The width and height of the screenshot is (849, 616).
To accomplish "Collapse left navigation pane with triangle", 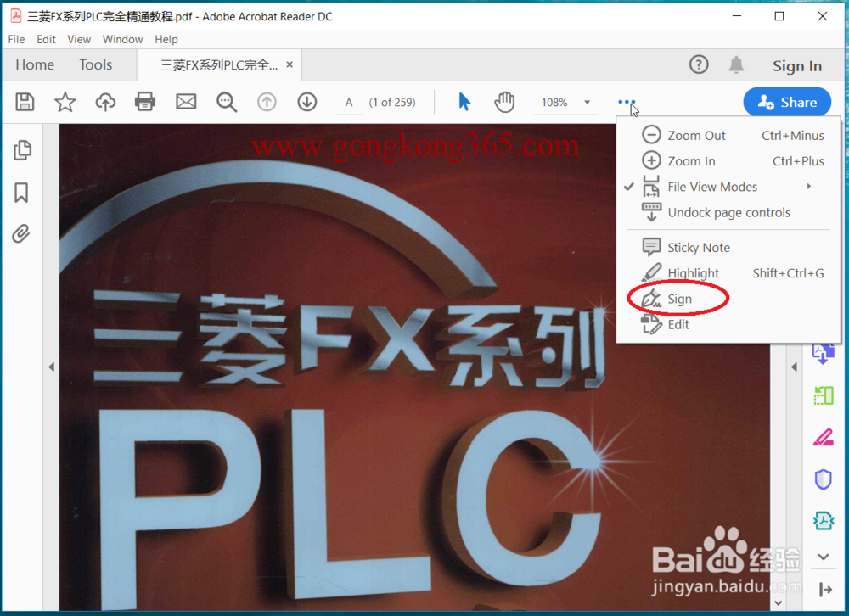I will click(x=52, y=367).
